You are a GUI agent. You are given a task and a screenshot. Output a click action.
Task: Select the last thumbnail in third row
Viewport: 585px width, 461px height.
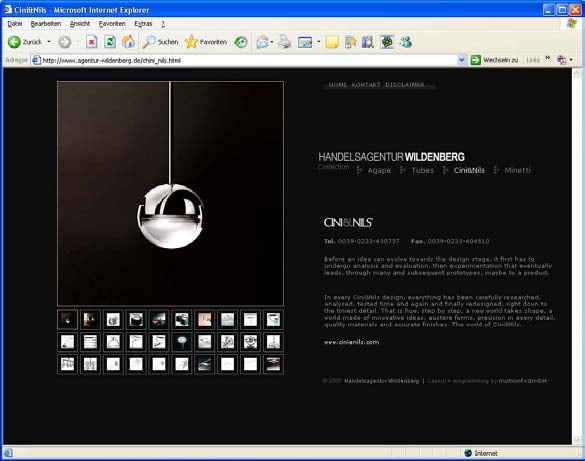[273, 364]
